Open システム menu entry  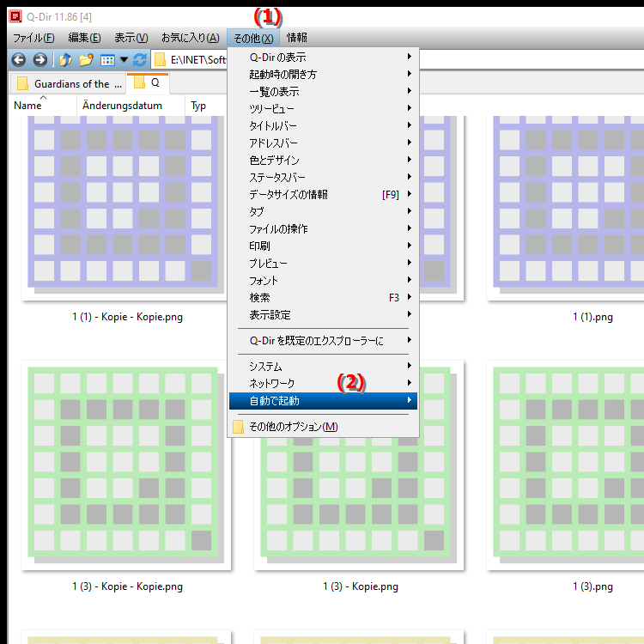[x=323, y=367]
